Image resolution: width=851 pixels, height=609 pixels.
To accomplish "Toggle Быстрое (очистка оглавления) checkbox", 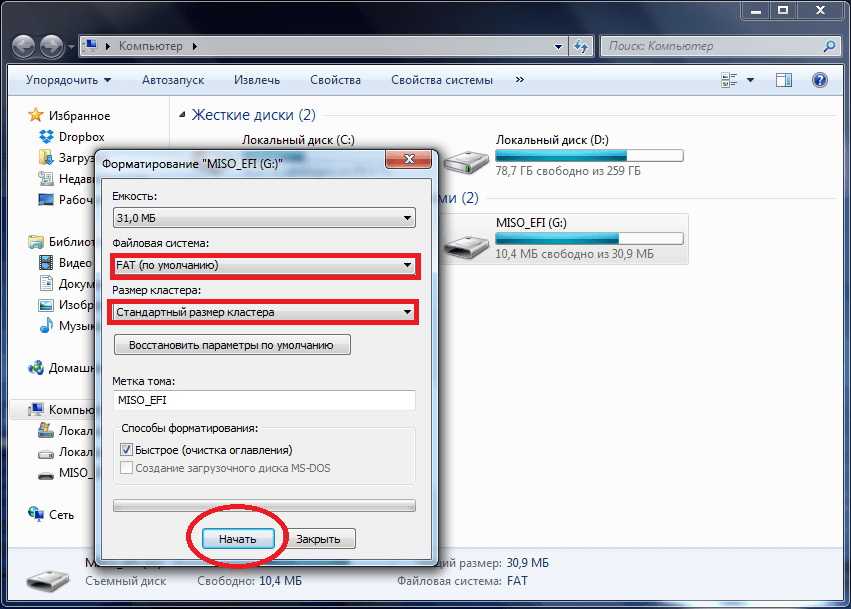I will [x=126, y=449].
